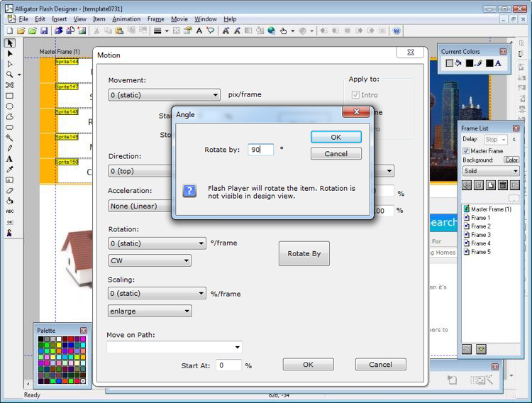This screenshot has width=532, height=403.
Task: Open the Scaling 0 (static) dropdown
Action: [x=157, y=293]
